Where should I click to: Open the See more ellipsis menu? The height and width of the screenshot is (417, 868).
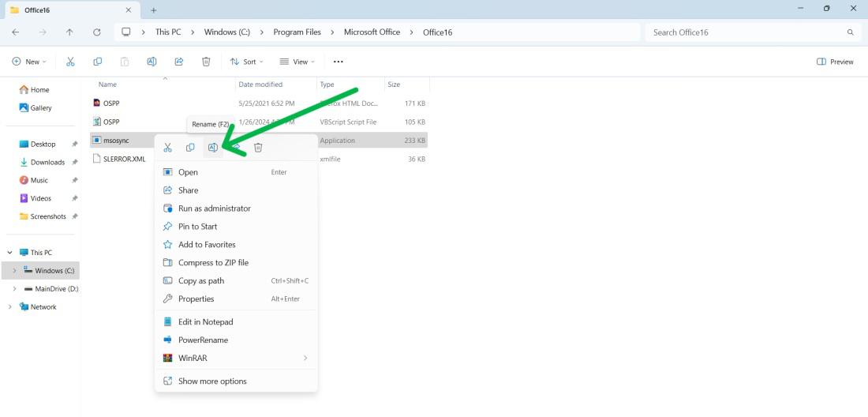click(x=339, y=62)
